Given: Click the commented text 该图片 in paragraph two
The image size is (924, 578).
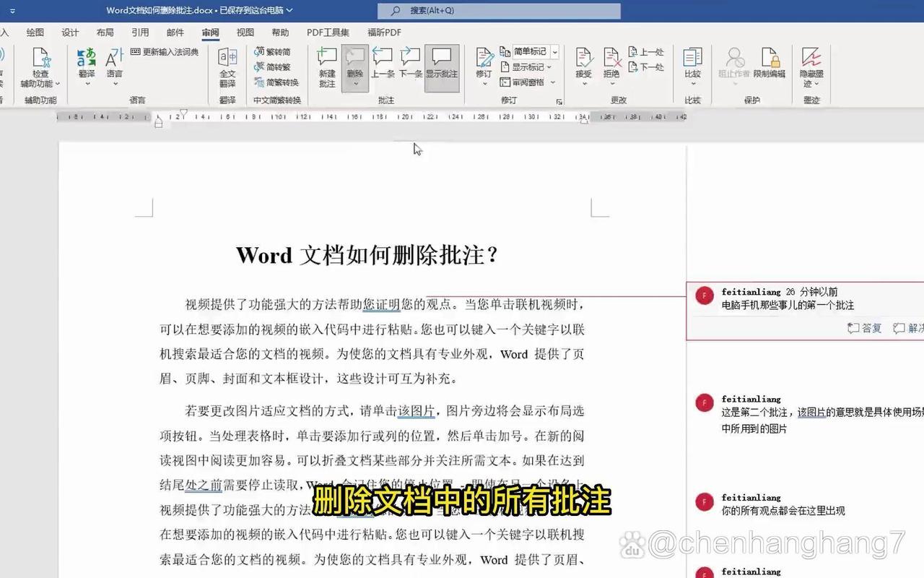Looking at the screenshot, I should tap(417, 411).
